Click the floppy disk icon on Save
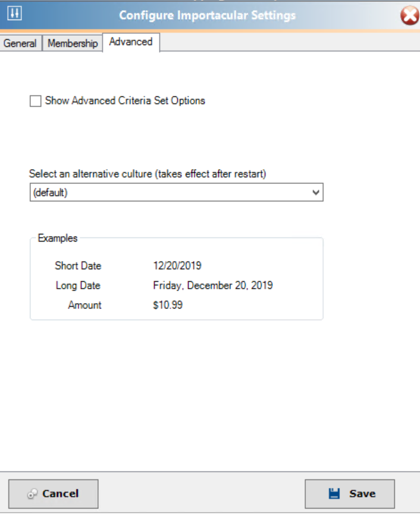This screenshot has height=515, width=420. pyautogui.click(x=334, y=494)
